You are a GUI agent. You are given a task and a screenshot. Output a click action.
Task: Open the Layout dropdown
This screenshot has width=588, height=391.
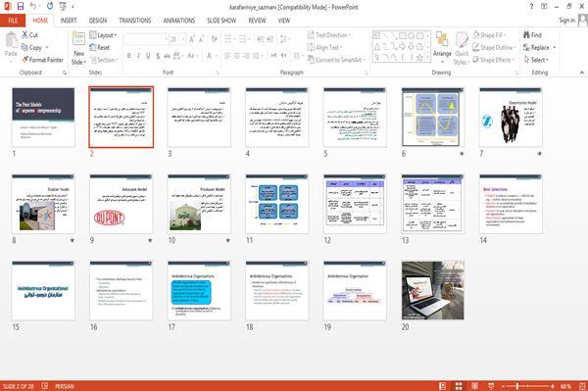(x=103, y=35)
